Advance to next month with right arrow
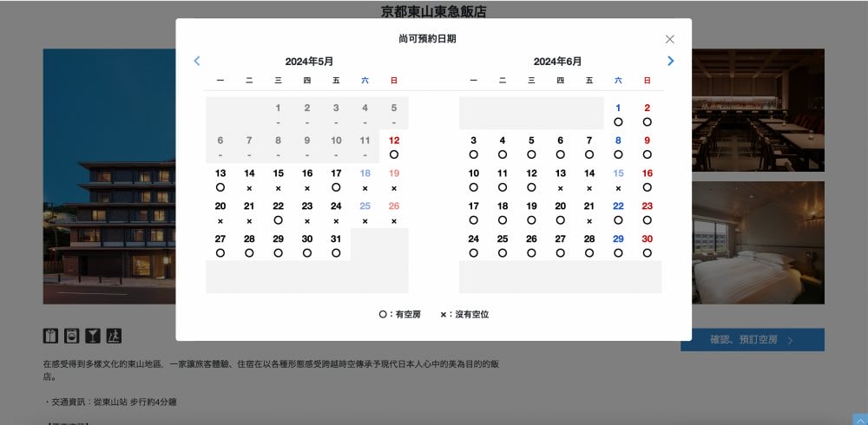 pos(670,61)
